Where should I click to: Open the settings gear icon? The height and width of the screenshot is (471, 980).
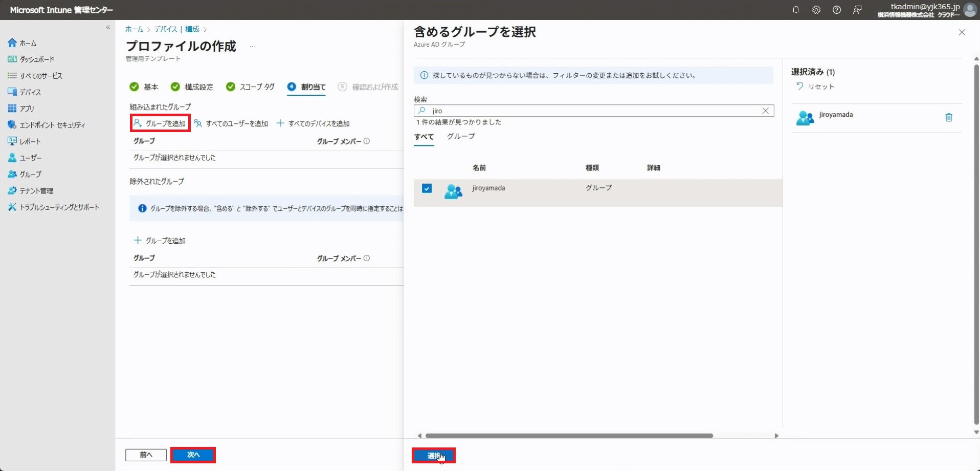point(816,10)
